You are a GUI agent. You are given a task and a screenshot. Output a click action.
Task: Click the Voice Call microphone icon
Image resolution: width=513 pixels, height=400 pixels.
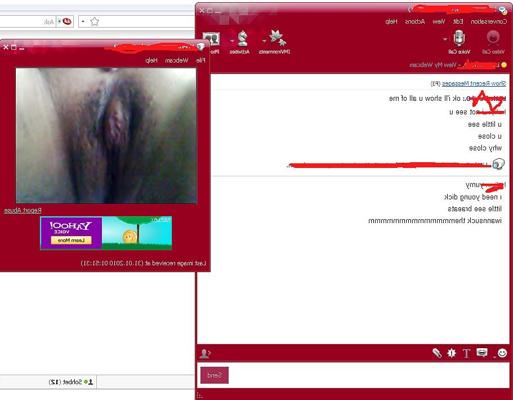(x=459, y=38)
